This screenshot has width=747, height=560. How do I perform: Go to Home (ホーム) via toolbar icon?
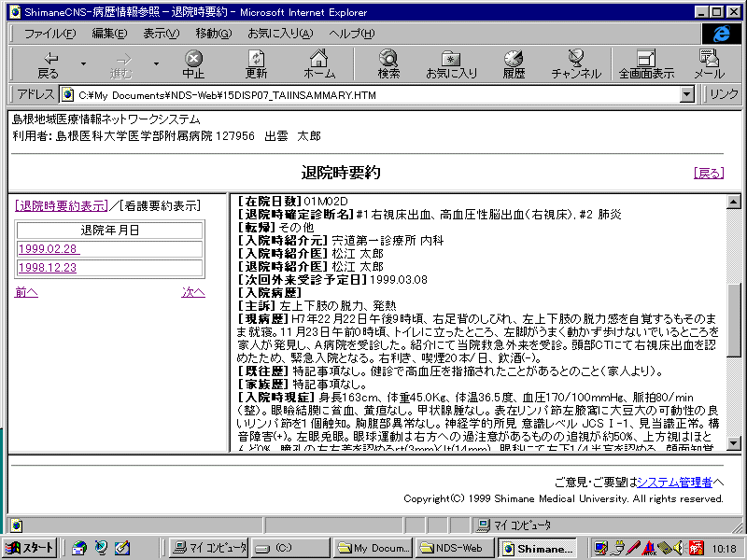[319, 63]
